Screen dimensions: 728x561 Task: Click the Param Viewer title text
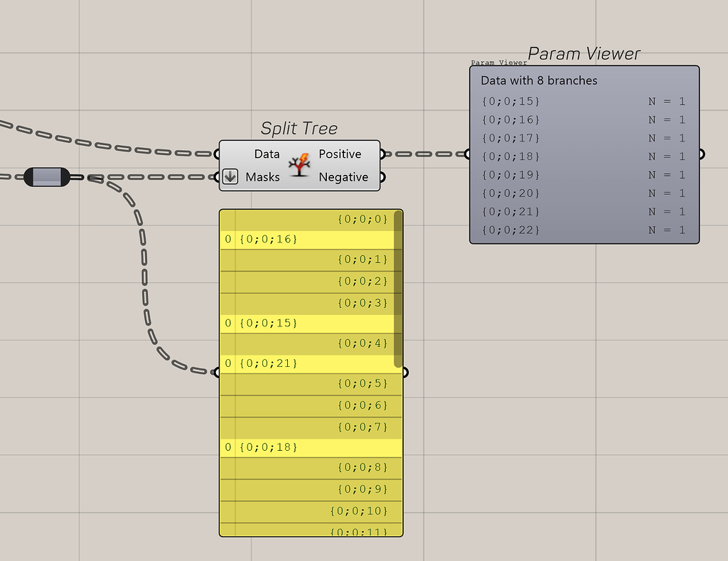[x=584, y=53]
